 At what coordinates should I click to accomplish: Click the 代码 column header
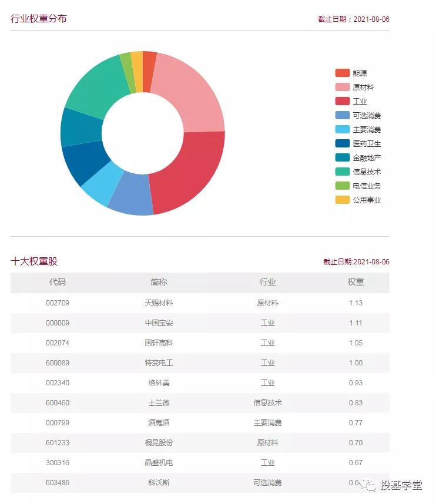[x=58, y=282]
